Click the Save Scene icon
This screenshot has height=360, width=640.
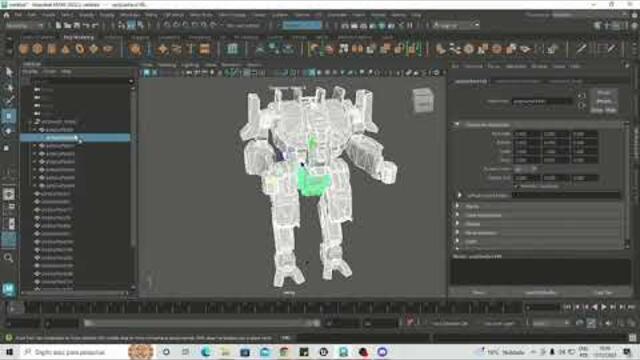[x=76, y=25]
